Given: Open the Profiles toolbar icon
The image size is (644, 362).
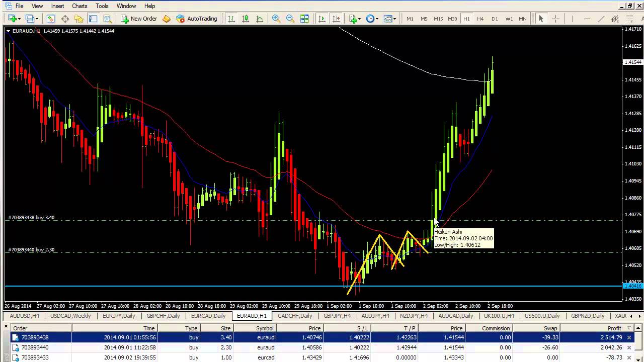Looking at the screenshot, I should click(x=29, y=19).
